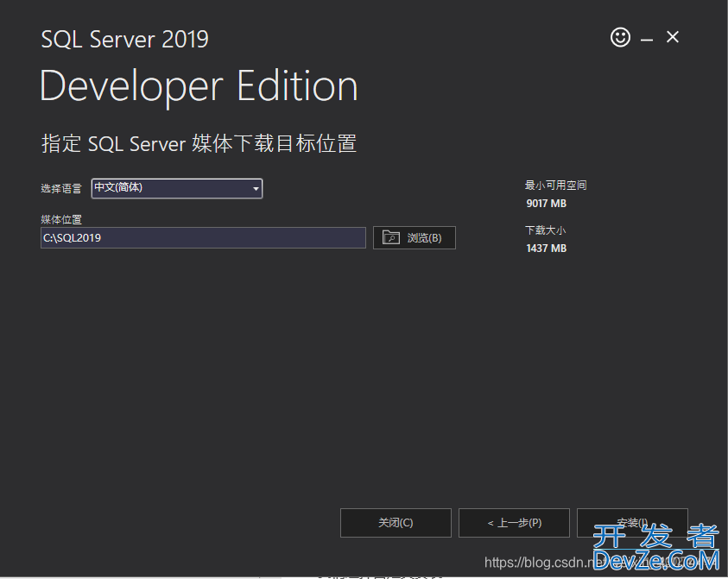Minimize the SQL Server installer window
The width and height of the screenshot is (728, 579).
click(647, 40)
